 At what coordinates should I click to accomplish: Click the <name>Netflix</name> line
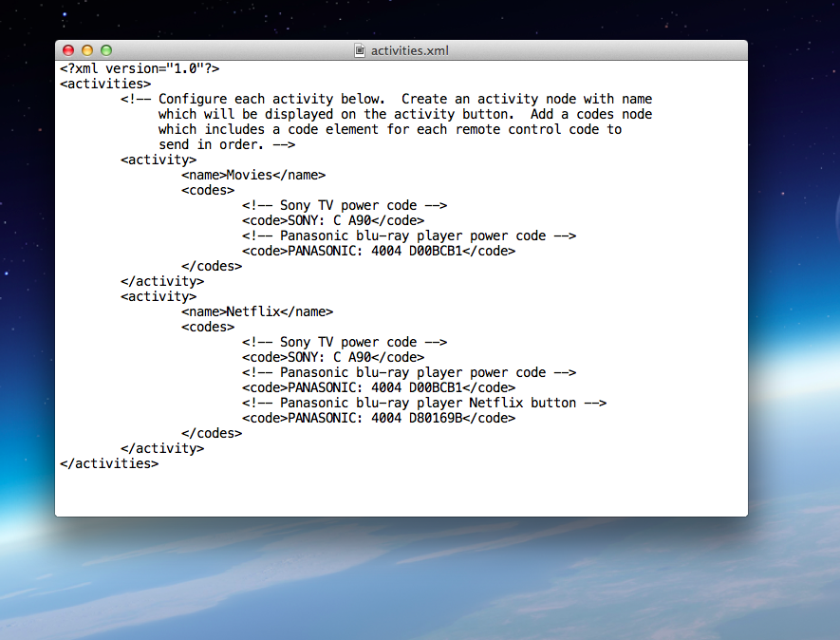[x=257, y=311]
